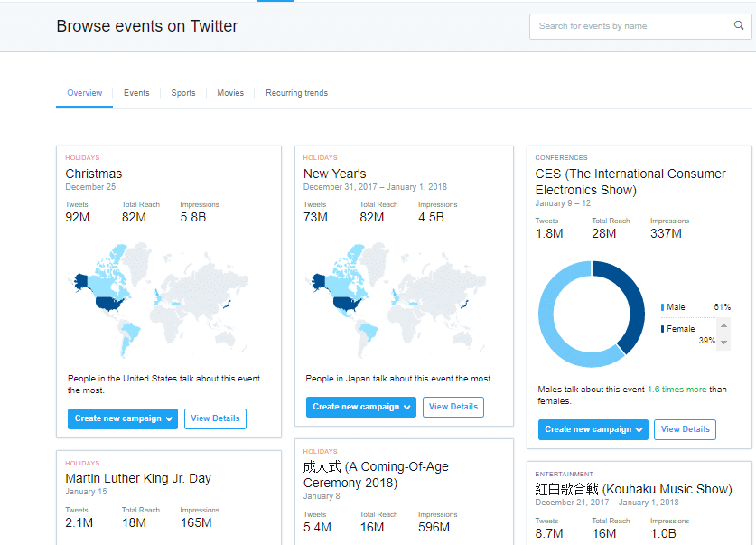Click the Female legend color swatch
The image size is (756, 545).
[663, 329]
